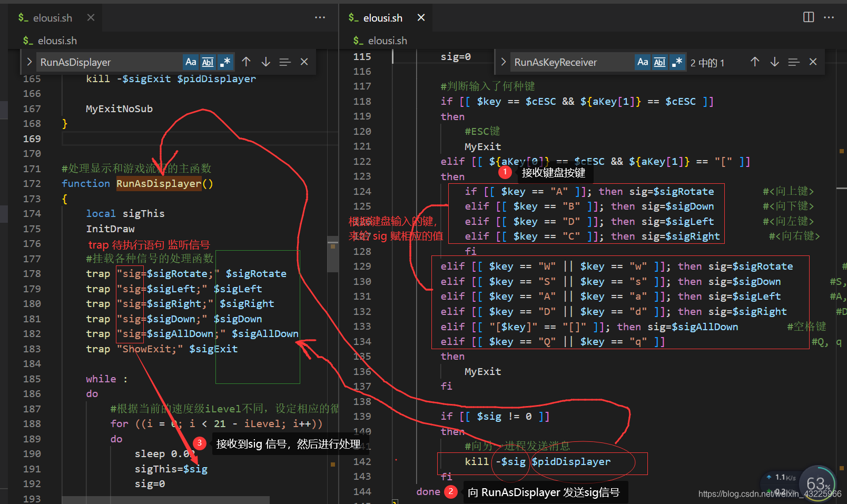
Task: Close the left find widget
Action: tap(304, 62)
